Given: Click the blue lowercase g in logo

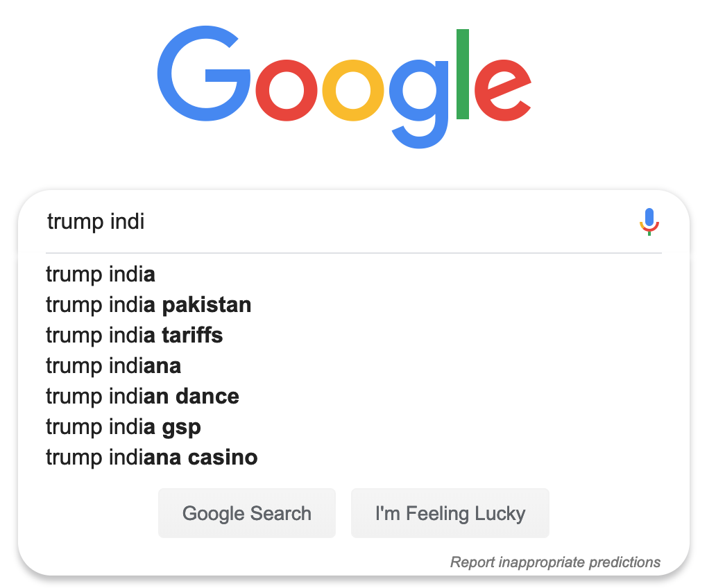Looking at the screenshot, I should 419,104.
